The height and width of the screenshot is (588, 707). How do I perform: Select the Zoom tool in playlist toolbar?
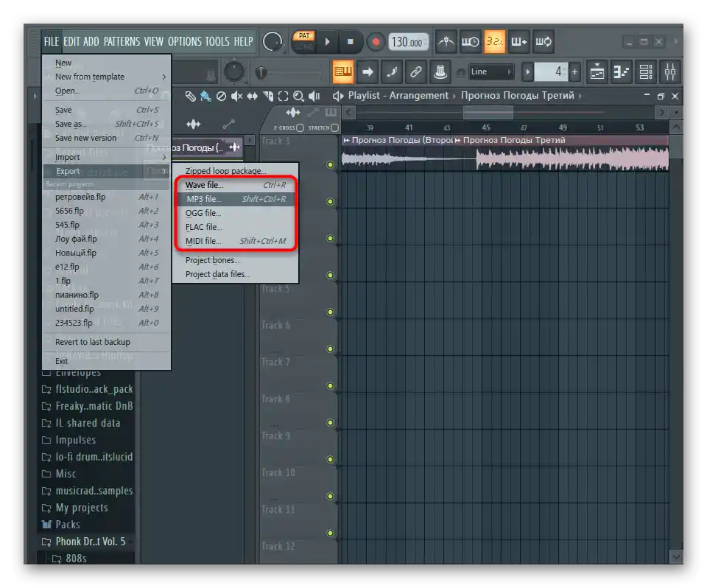(x=298, y=96)
